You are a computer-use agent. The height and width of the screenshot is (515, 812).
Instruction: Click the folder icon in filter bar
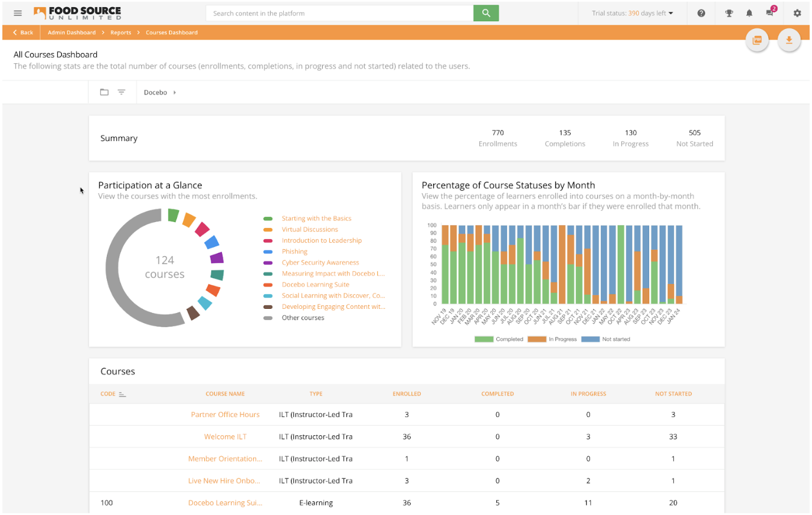[x=104, y=92]
